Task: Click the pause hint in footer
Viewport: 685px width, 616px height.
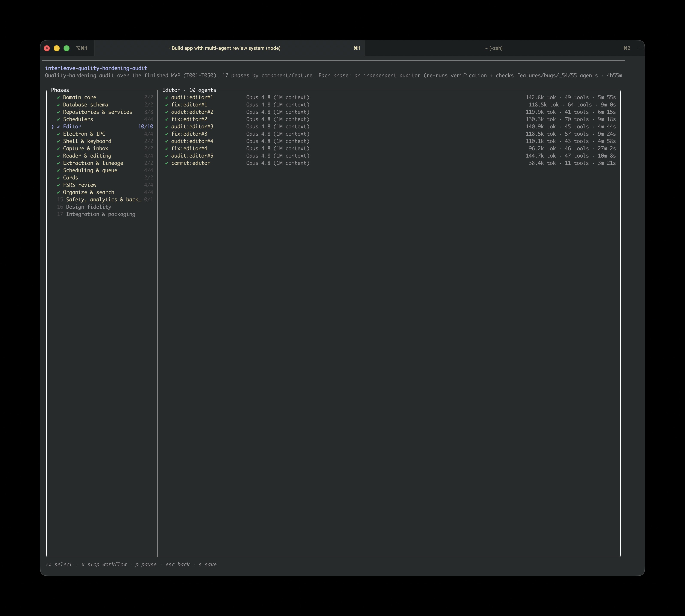Action: pos(146,564)
